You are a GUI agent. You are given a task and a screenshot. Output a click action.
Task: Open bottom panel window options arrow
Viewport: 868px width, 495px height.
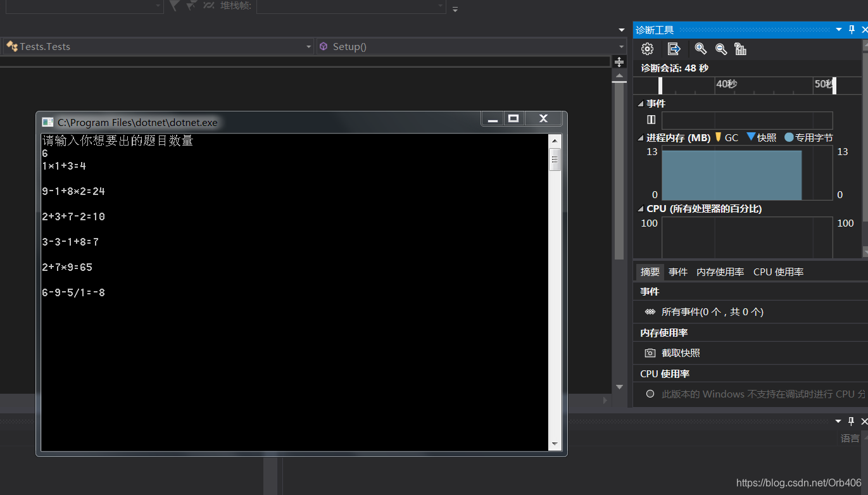(839, 421)
